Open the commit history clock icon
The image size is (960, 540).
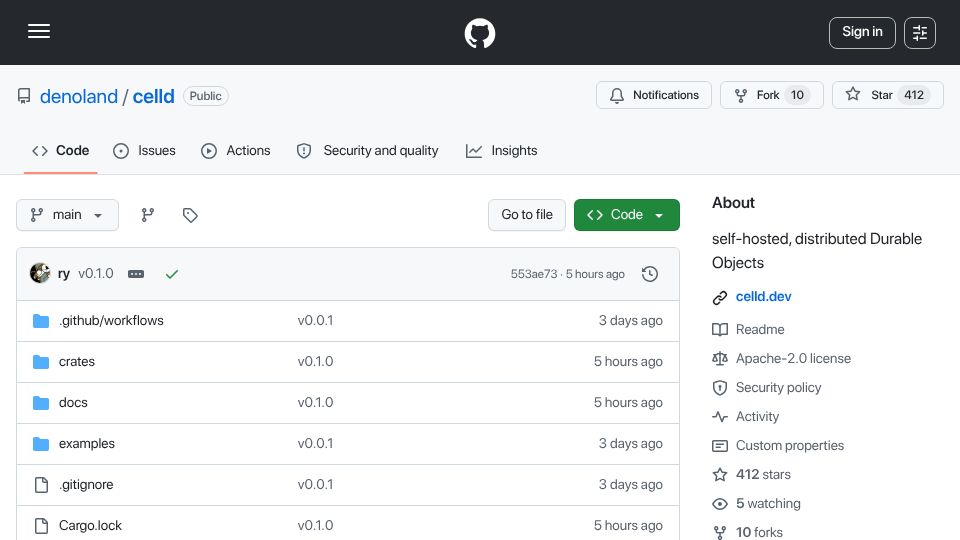(650, 274)
